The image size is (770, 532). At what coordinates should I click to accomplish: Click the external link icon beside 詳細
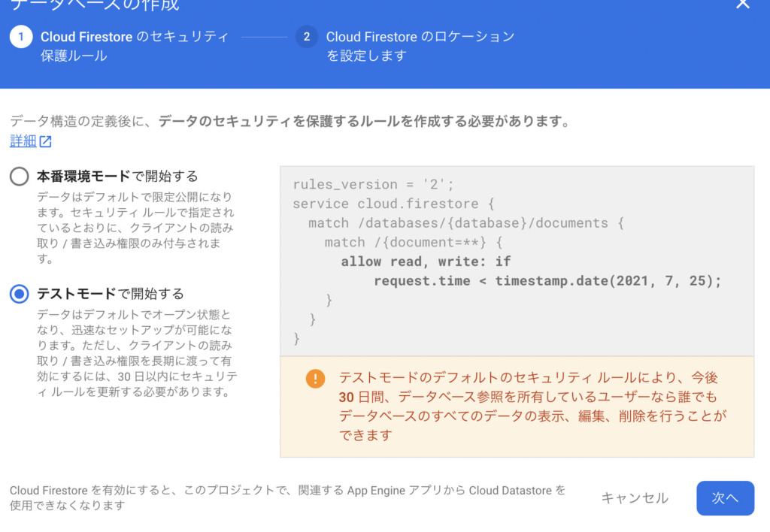pos(45,141)
